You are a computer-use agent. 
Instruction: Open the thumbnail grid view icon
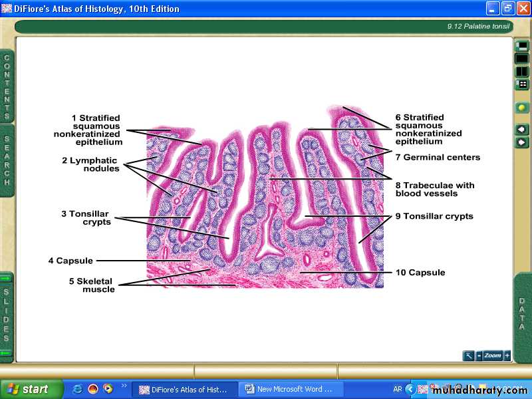[x=522, y=84]
